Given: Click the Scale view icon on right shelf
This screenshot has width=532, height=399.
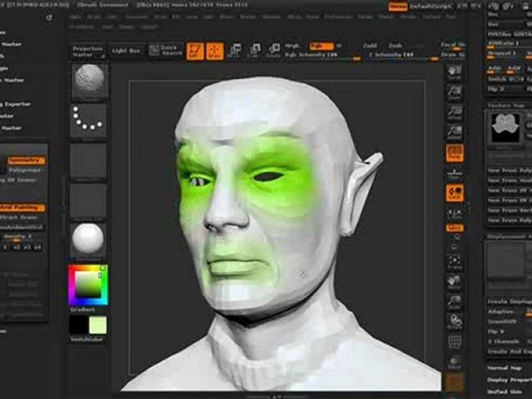Looking at the screenshot, I should (x=454, y=303).
